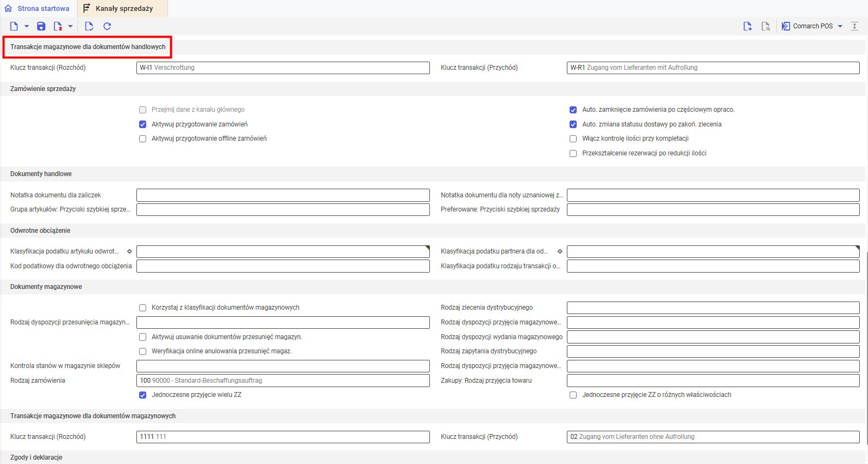Click the 02 Zugang vom Lieferanten ohne Aufrollung field

point(713,437)
